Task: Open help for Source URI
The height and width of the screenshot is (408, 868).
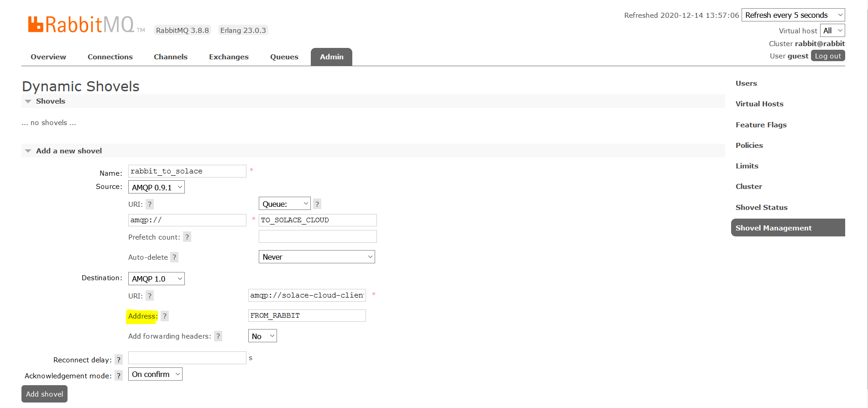Action: (150, 204)
